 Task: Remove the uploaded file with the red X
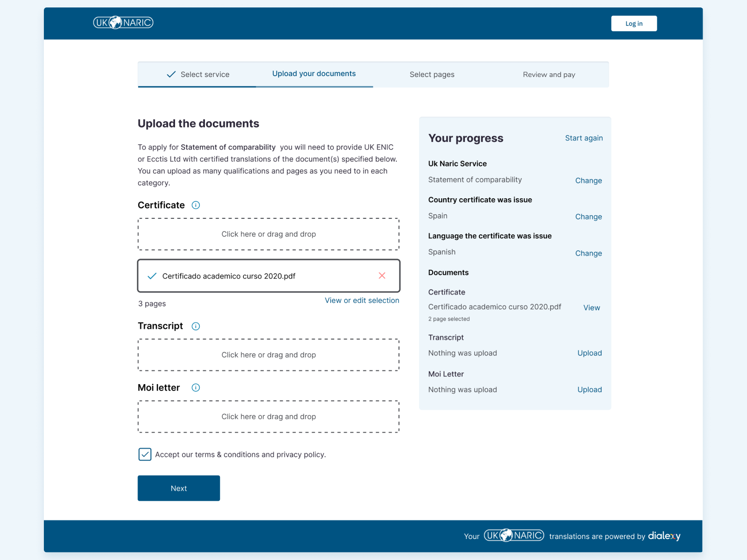point(382,276)
